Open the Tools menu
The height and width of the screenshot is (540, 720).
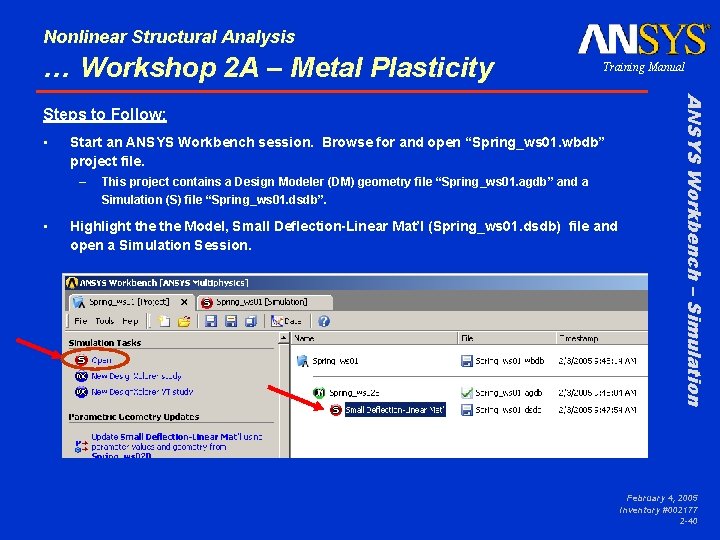(x=104, y=321)
